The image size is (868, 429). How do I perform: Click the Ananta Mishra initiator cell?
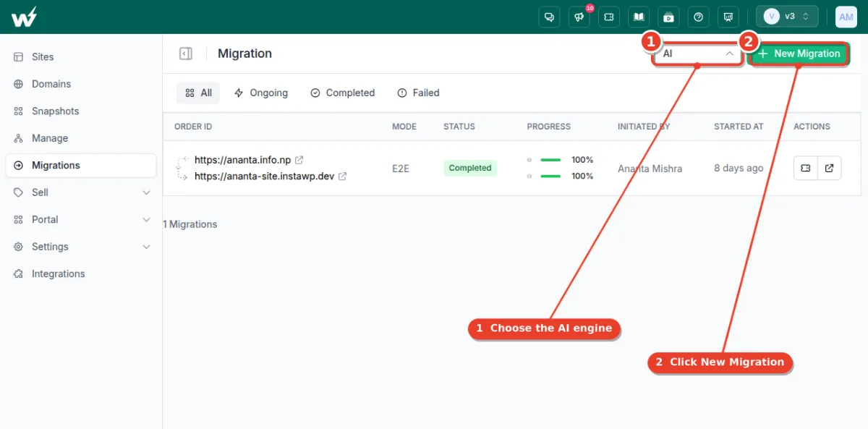[650, 169]
